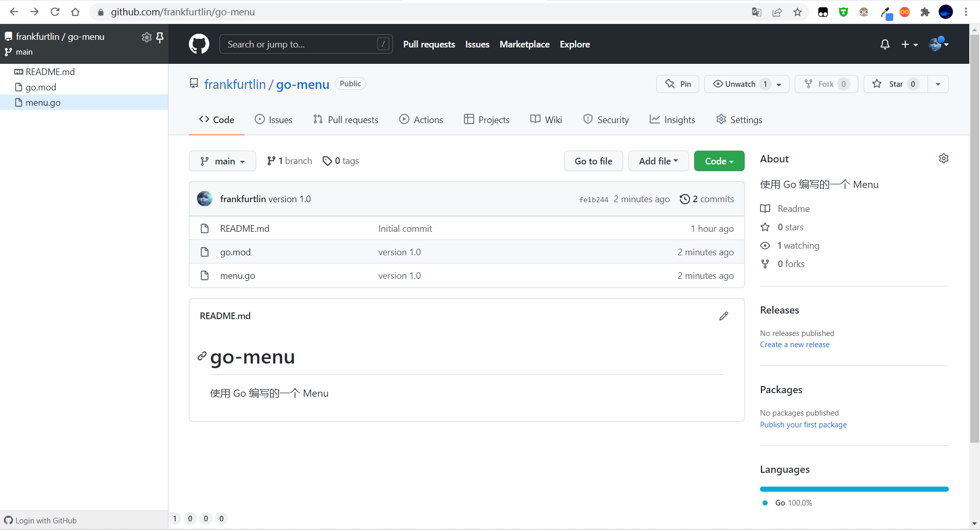
Task: Open Chrome menu with three dots
Action: tap(966, 12)
